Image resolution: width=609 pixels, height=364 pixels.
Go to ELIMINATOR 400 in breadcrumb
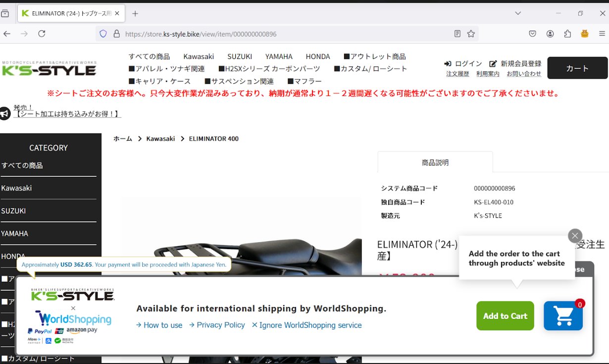point(214,139)
